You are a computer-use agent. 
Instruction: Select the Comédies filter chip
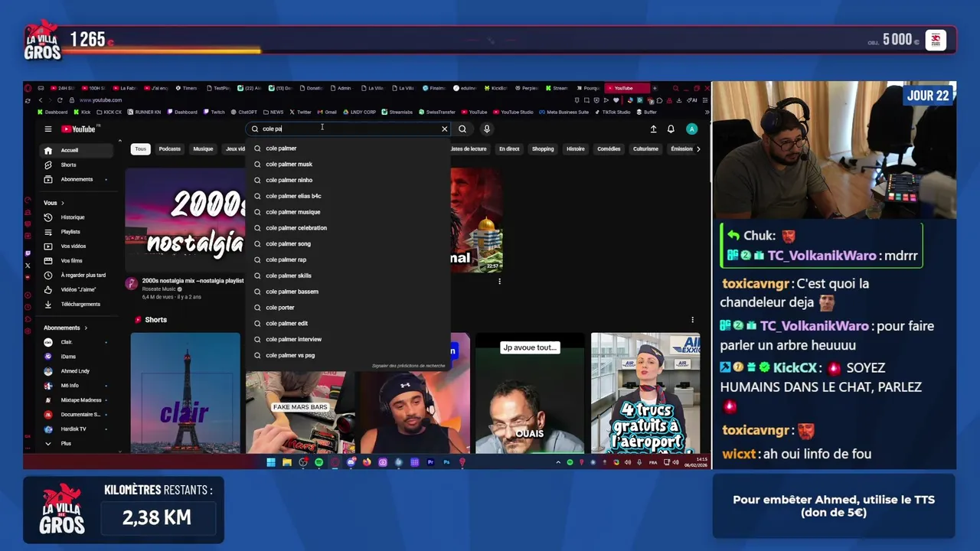[609, 149]
